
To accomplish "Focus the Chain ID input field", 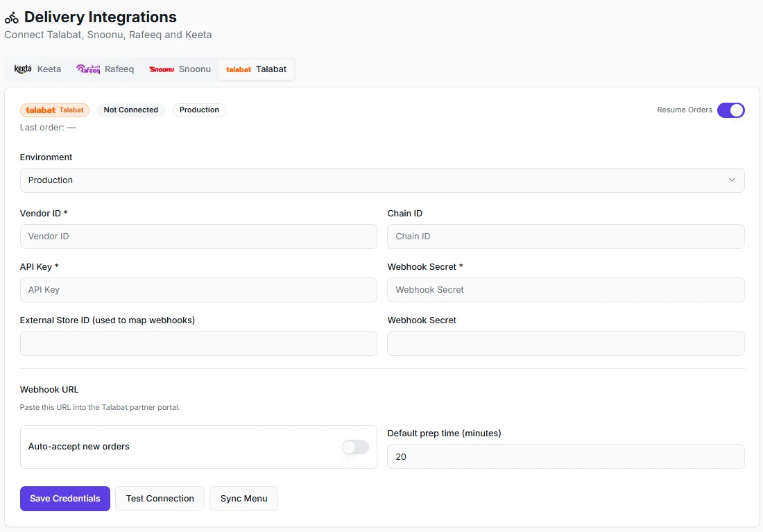I will (x=566, y=237).
